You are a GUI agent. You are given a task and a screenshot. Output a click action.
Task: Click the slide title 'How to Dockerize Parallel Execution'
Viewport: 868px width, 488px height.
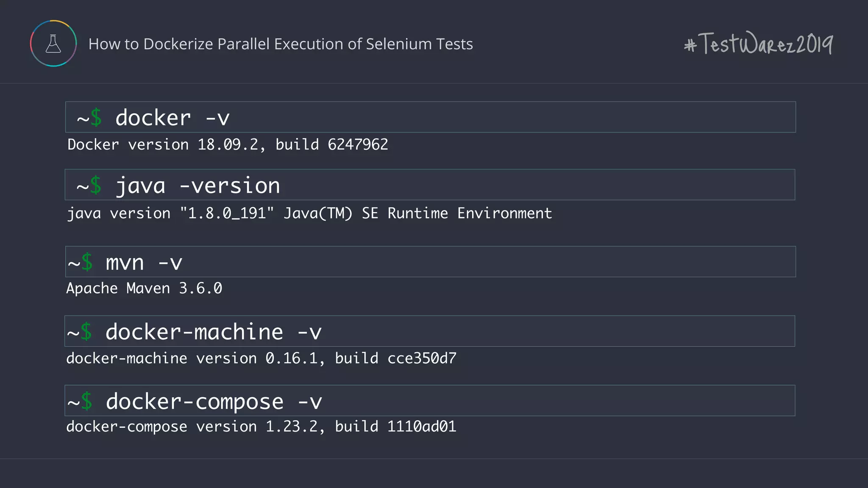[281, 44]
